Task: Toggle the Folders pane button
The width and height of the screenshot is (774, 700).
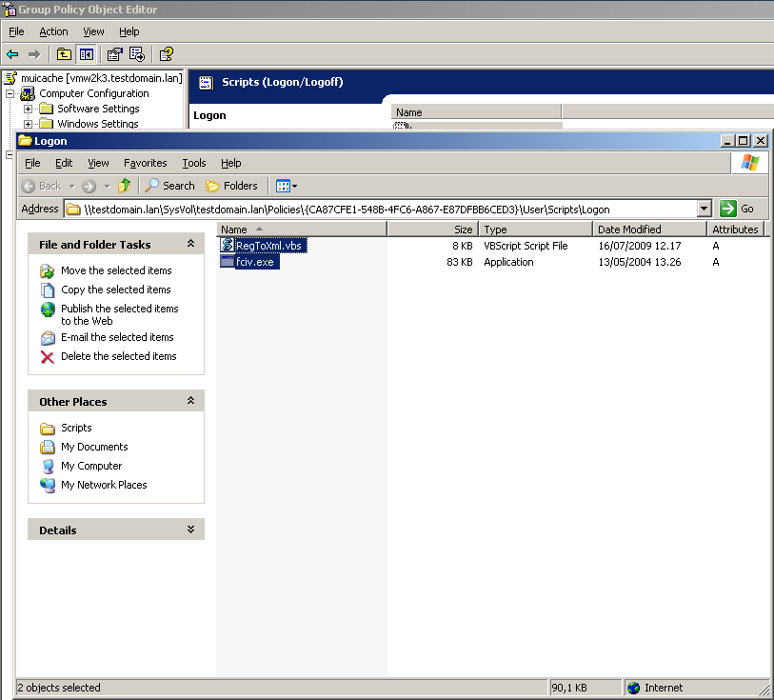Action: click(x=232, y=186)
